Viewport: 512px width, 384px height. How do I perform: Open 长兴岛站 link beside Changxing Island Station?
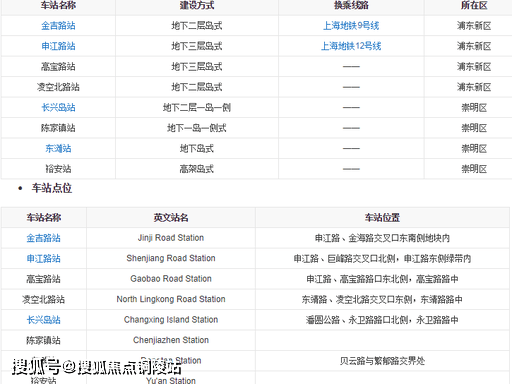pos(44,320)
